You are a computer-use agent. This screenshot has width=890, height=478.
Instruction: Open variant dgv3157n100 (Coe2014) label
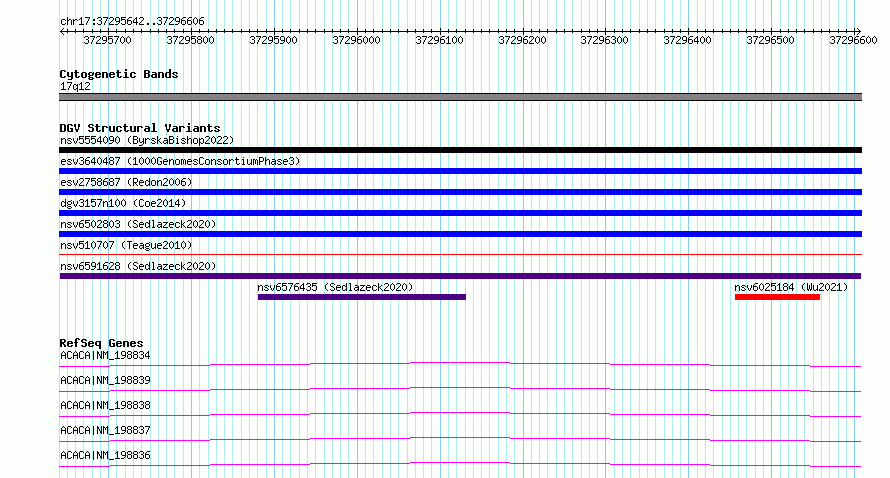click(x=123, y=203)
